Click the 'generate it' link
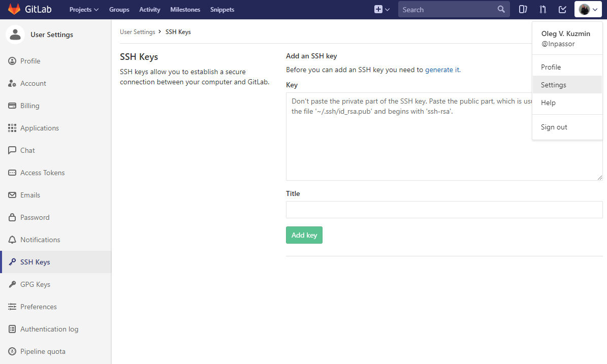The height and width of the screenshot is (364, 607). click(x=442, y=70)
